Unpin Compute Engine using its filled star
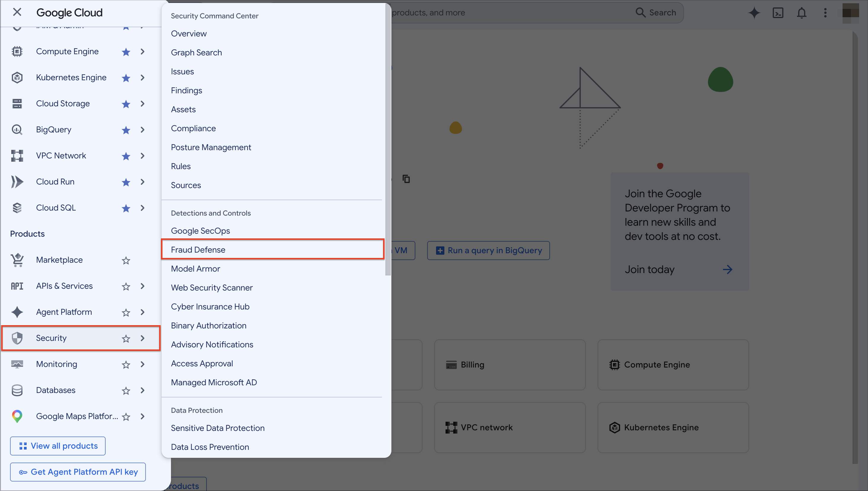 coord(126,52)
